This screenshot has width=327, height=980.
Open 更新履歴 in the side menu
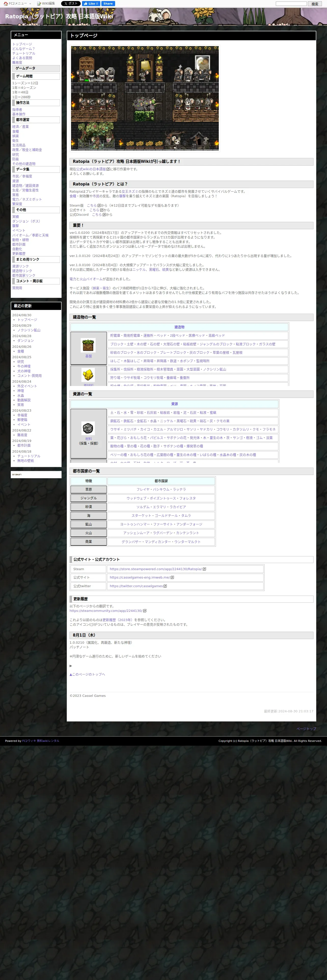[19, 253]
